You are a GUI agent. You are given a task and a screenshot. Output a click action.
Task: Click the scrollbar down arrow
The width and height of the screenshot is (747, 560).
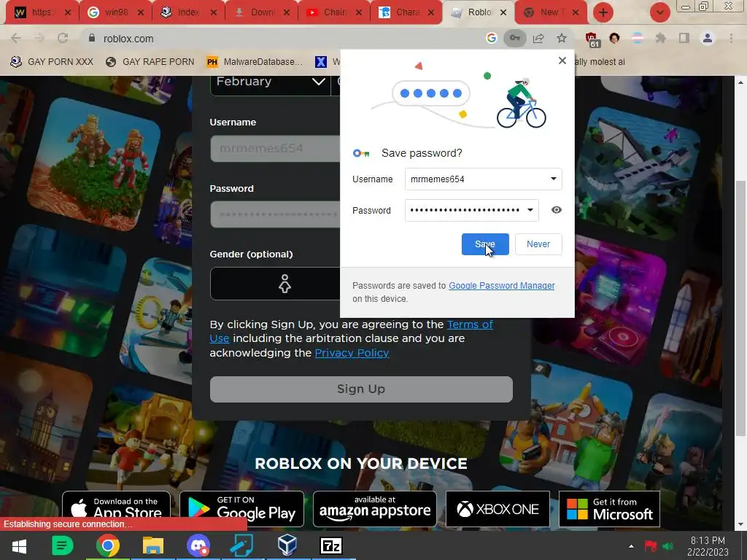click(740, 524)
